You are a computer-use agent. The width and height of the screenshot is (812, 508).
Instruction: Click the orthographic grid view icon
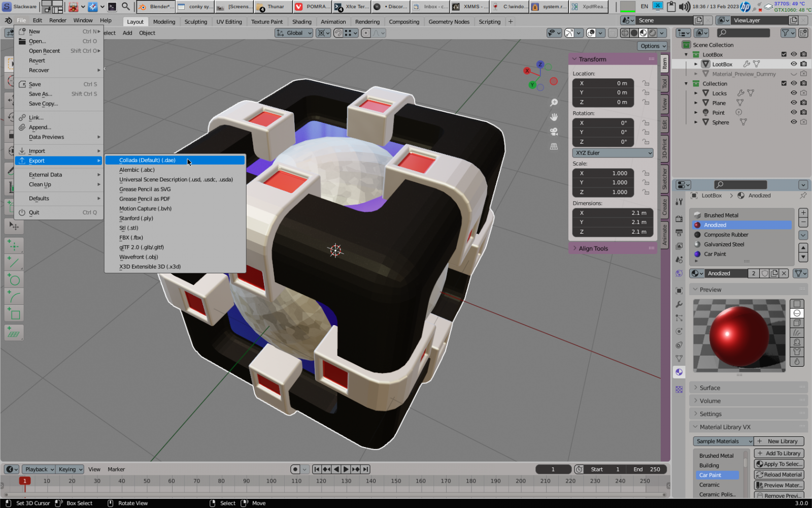click(554, 146)
